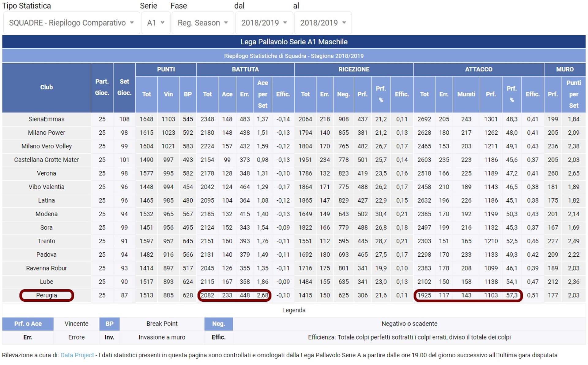Open the Fase Reg. Season dropdown
Viewport: 588px width, 365px height.
[x=203, y=23]
